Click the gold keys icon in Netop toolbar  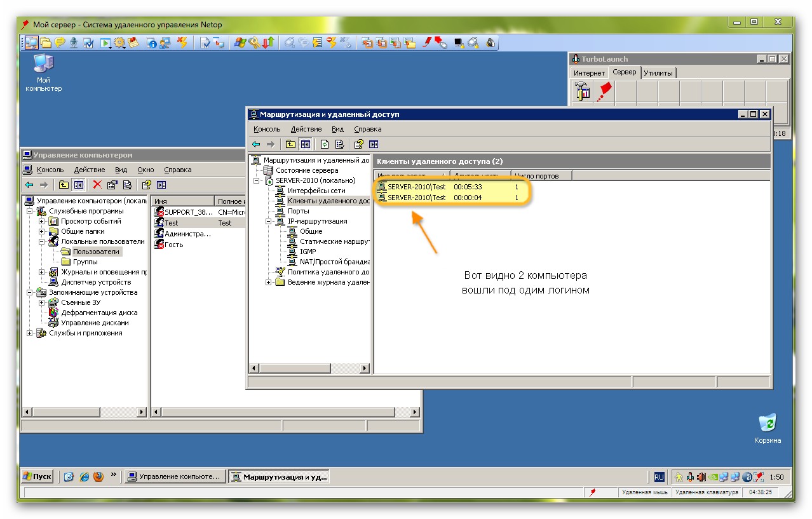pos(255,43)
